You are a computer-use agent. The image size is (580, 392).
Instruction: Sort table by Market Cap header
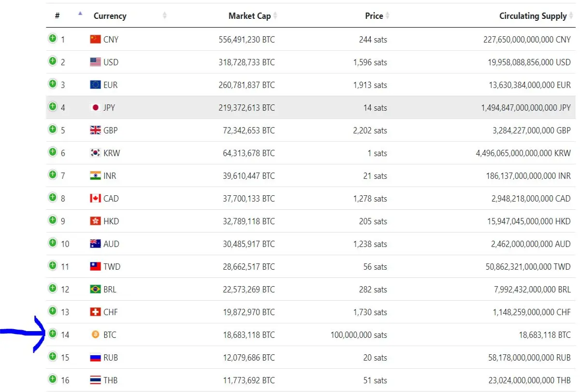coord(249,16)
